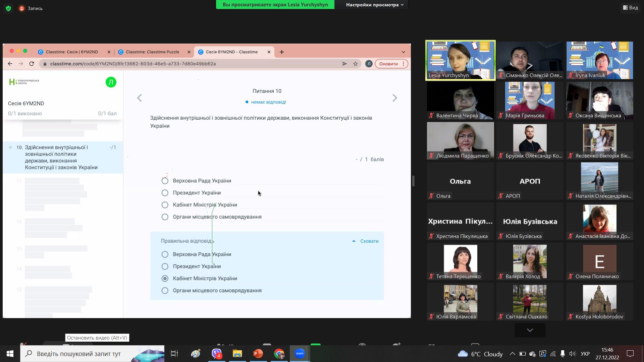Click correct-answer radio Верховна Рада України
644x362 pixels.
tap(165, 254)
